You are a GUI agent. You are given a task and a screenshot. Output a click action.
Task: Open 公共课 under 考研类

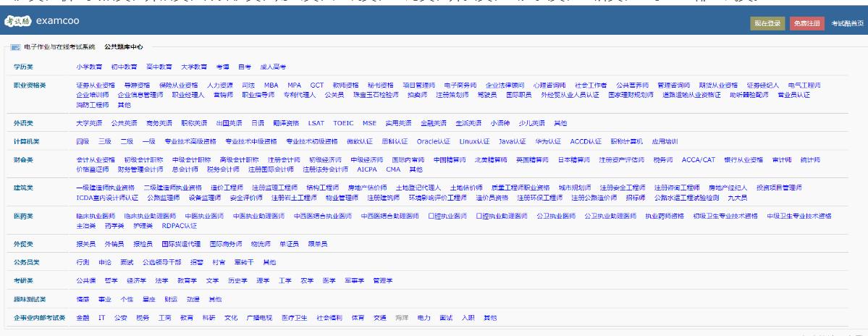coord(86,281)
